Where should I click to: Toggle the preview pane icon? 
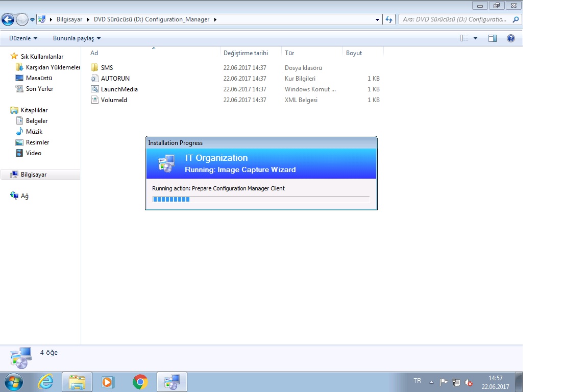[x=492, y=38]
